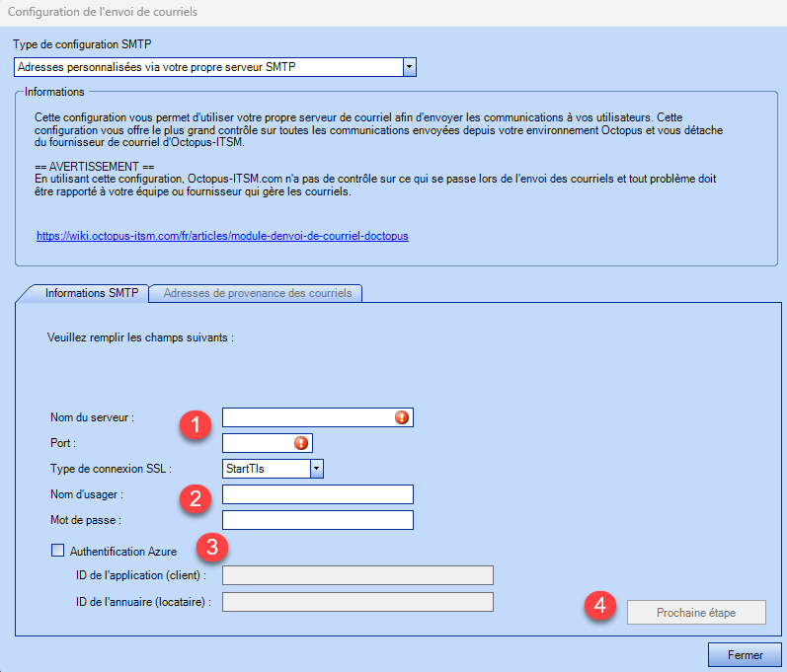Click red annotation marker number 3

(212, 548)
